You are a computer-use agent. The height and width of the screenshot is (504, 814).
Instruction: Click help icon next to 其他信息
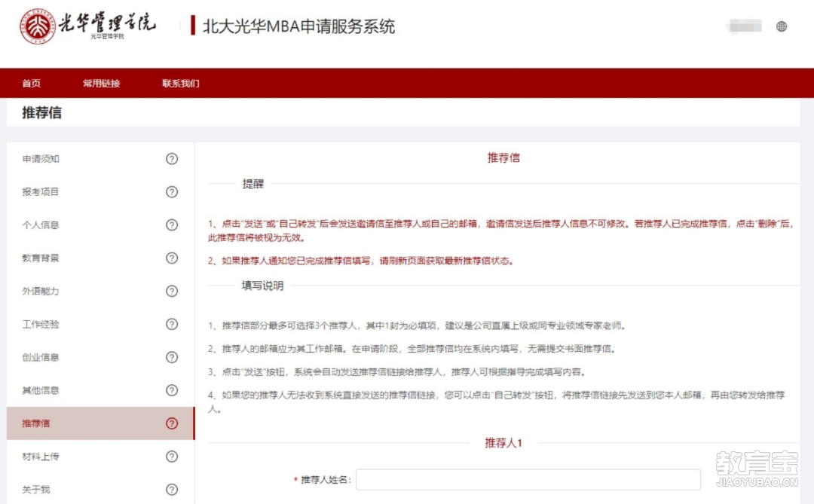point(172,390)
